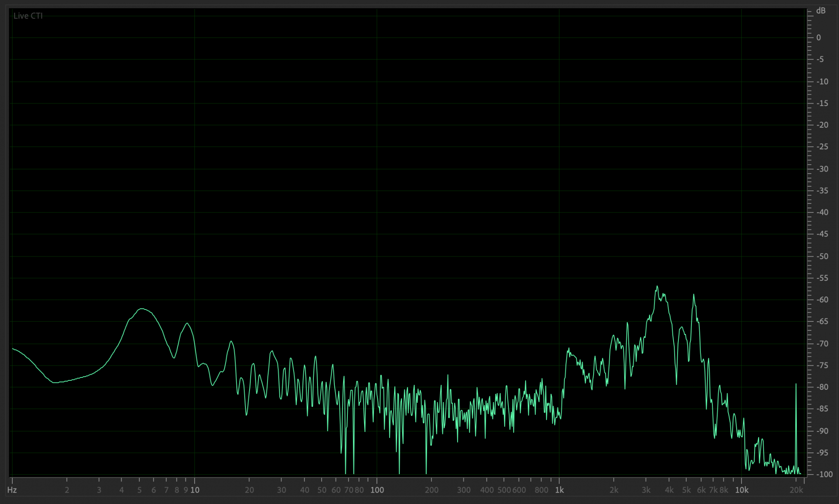
Task: Select the -95 dB scale label
Action: click(x=822, y=452)
